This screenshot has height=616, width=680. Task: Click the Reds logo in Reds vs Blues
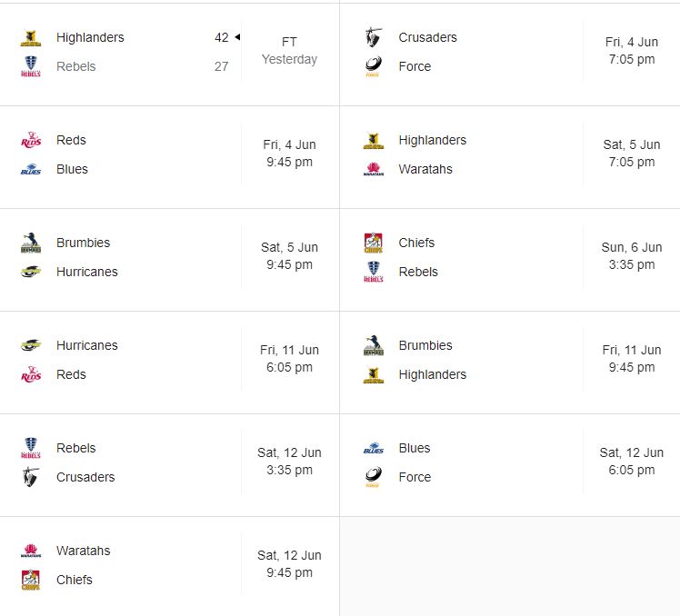pos(31,141)
